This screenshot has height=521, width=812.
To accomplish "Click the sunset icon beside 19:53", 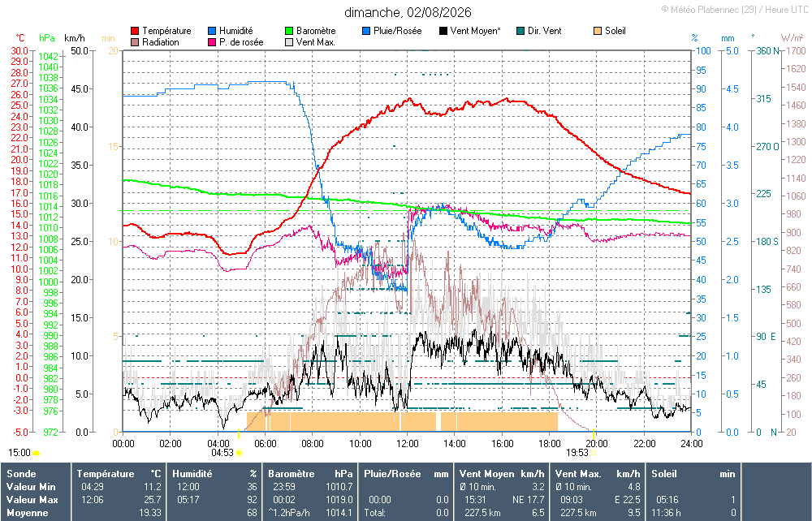I will (594, 453).
